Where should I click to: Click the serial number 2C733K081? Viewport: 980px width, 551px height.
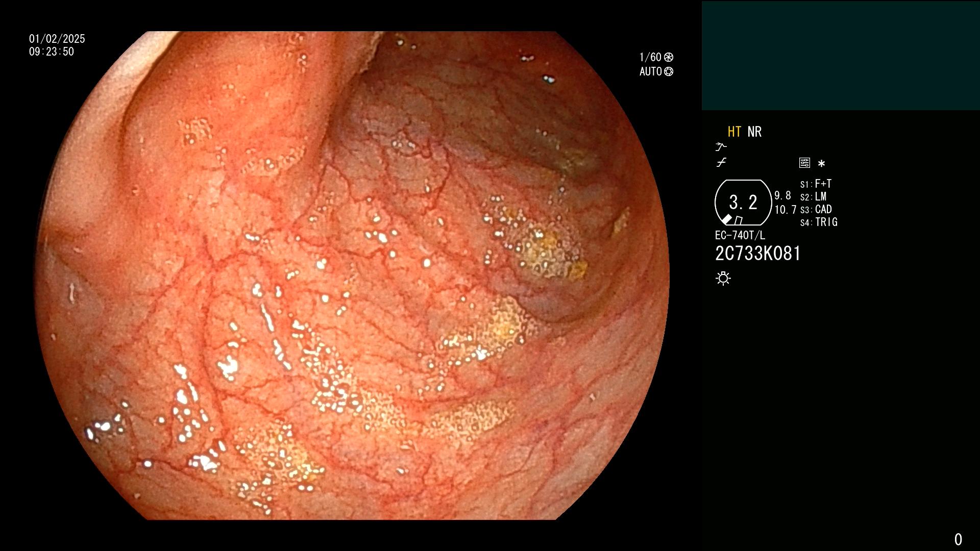(x=758, y=254)
